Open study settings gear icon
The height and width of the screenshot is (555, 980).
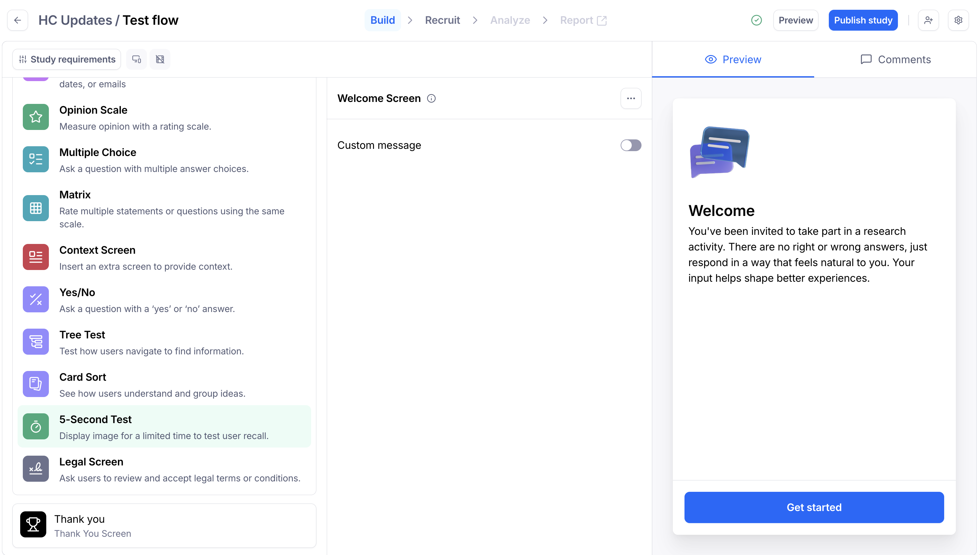958,20
